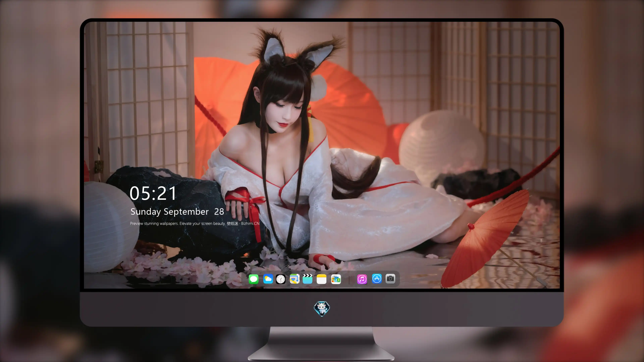Launch the pink iTunes Store app
The width and height of the screenshot is (644, 362).
(x=362, y=279)
